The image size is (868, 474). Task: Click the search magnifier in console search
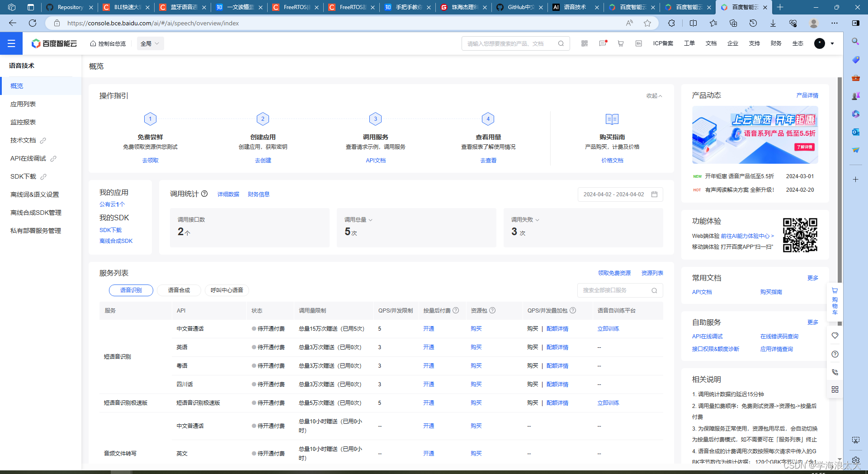click(x=561, y=43)
